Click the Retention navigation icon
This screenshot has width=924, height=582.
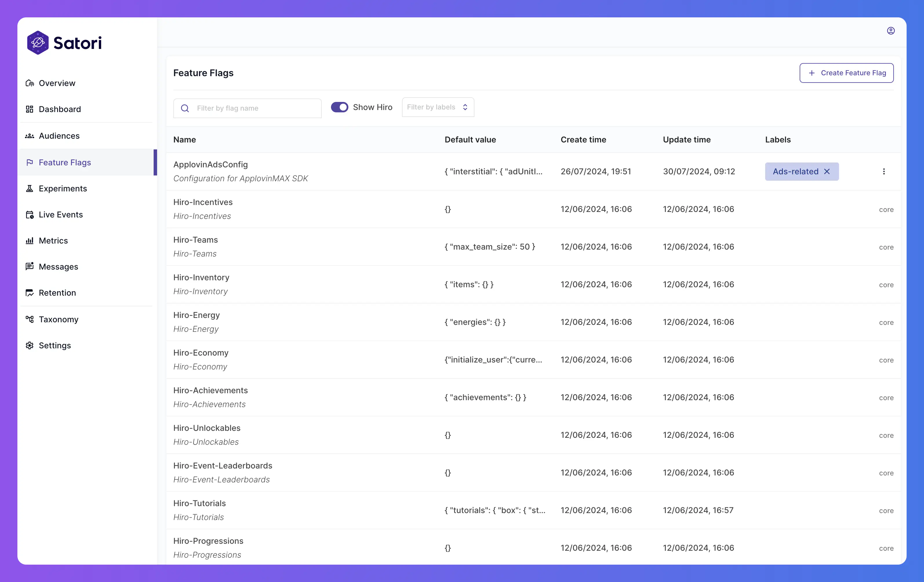[30, 292]
